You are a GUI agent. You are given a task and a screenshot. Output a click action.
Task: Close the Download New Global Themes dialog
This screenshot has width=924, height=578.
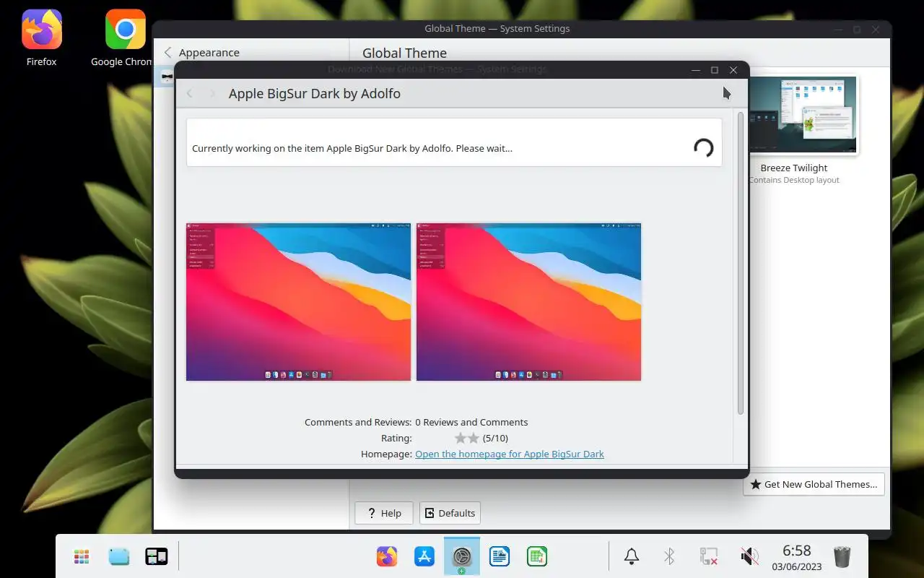pyautogui.click(x=733, y=70)
